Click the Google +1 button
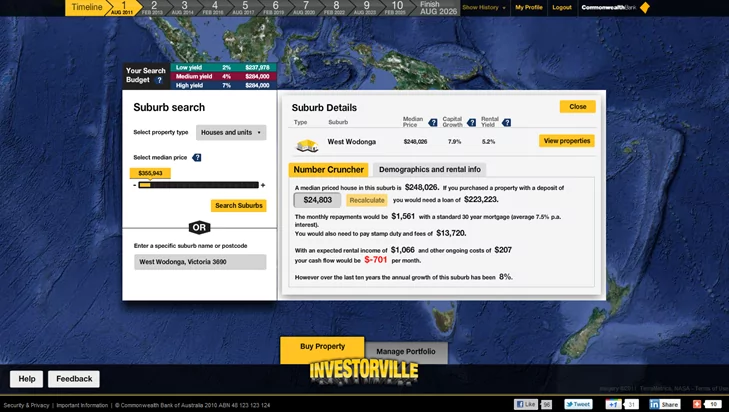This screenshot has height=412, width=729. pyautogui.click(x=614, y=404)
